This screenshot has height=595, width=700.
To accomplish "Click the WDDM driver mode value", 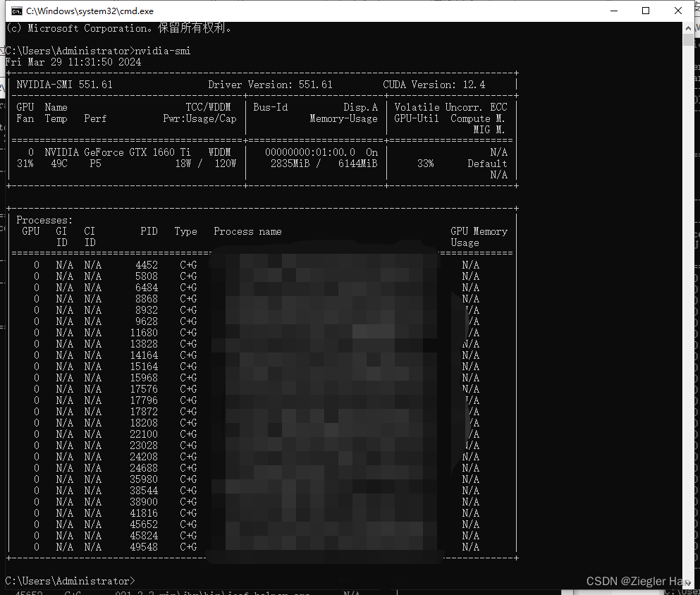I will (220, 152).
